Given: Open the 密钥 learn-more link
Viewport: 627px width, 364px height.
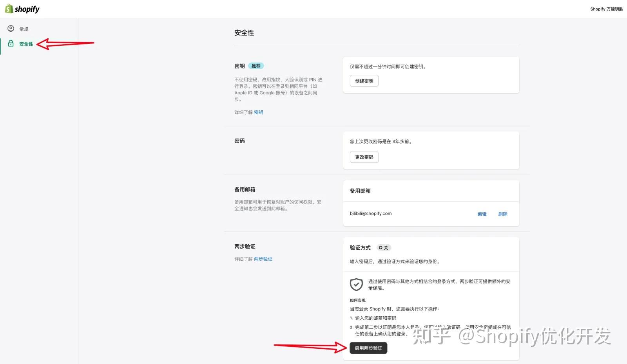Looking at the screenshot, I should [x=259, y=112].
